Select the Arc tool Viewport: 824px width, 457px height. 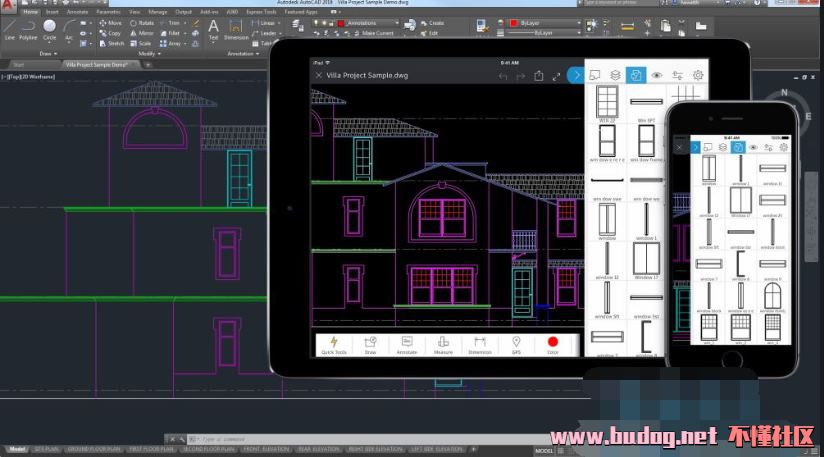point(69,29)
